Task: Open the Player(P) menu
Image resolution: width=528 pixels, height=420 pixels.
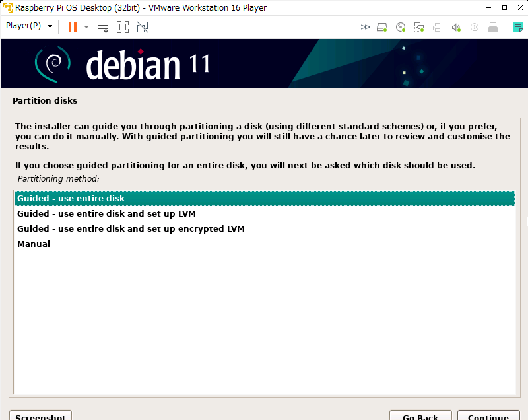Action: point(29,26)
